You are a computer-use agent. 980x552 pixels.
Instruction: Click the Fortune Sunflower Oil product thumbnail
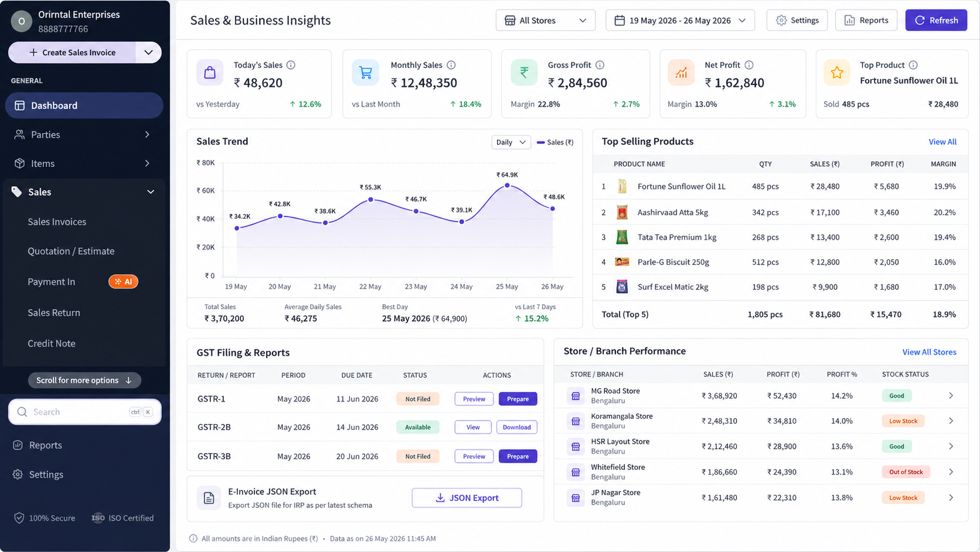coord(622,187)
